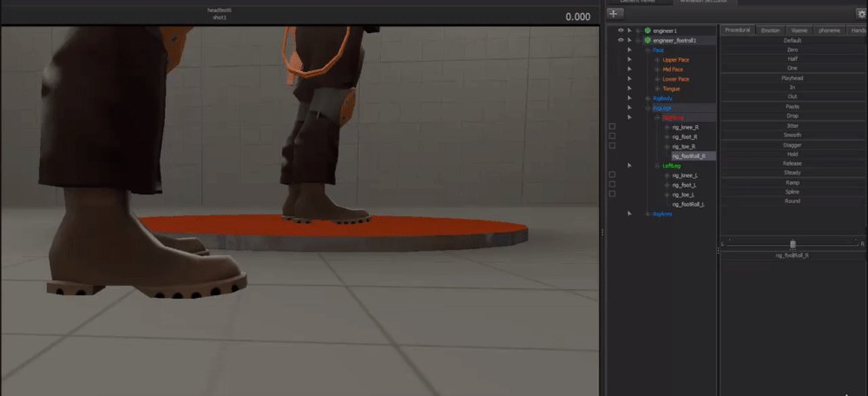Click the arrow icon in Tongue row
Image resolution: width=868 pixels, height=396 pixels.
click(x=629, y=89)
